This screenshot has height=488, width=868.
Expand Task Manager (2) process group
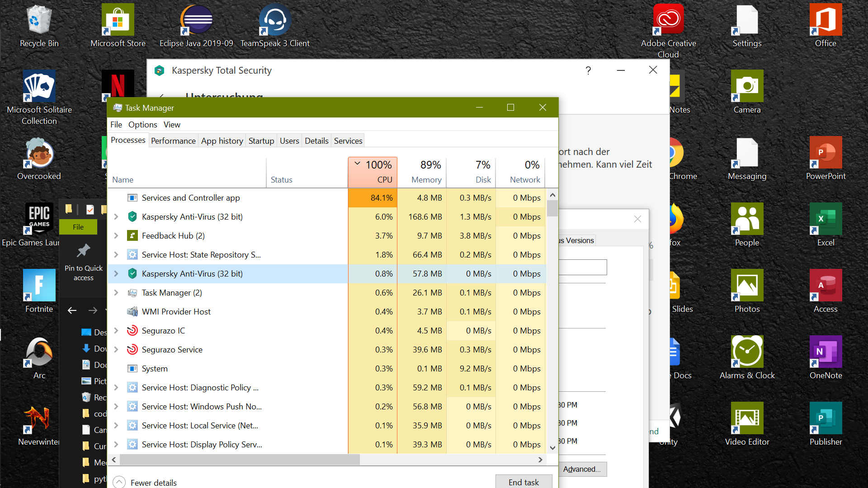116,293
